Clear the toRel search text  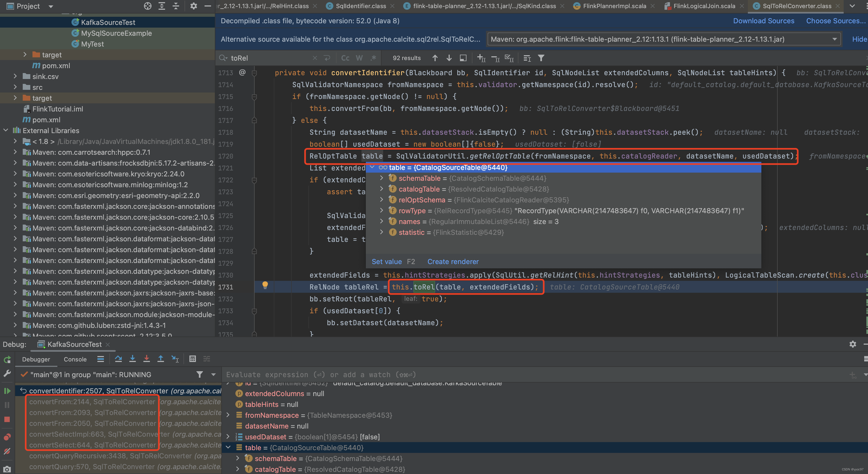pyautogui.click(x=315, y=58)
